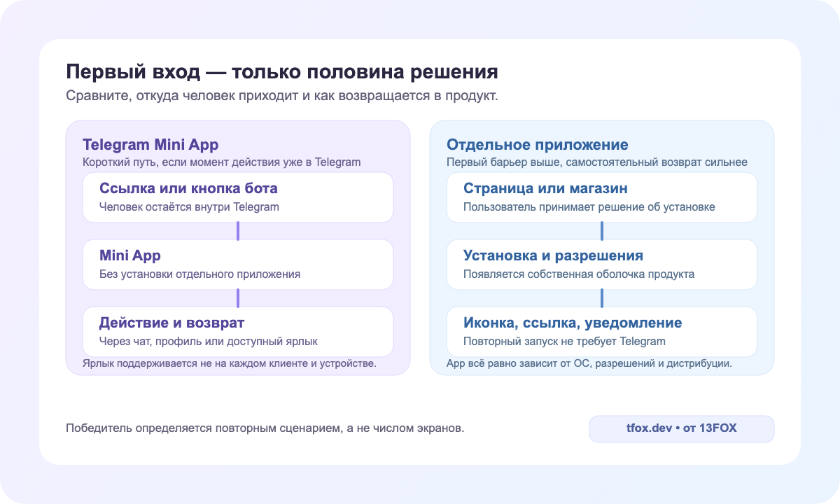The width and height of the screenshot is (840, 504).
Task: Select the 'Mini App' step card
Action: [x=238, y=265]
